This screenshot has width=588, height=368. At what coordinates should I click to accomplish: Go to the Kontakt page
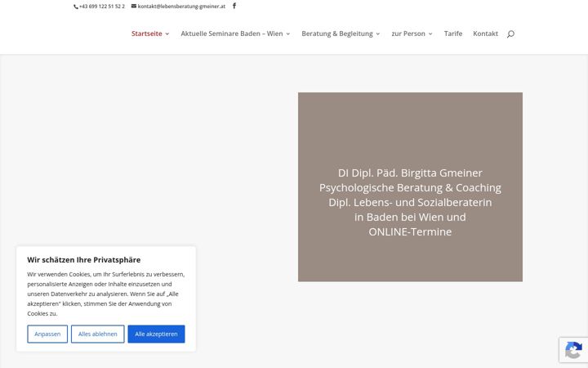pos(485,34)
